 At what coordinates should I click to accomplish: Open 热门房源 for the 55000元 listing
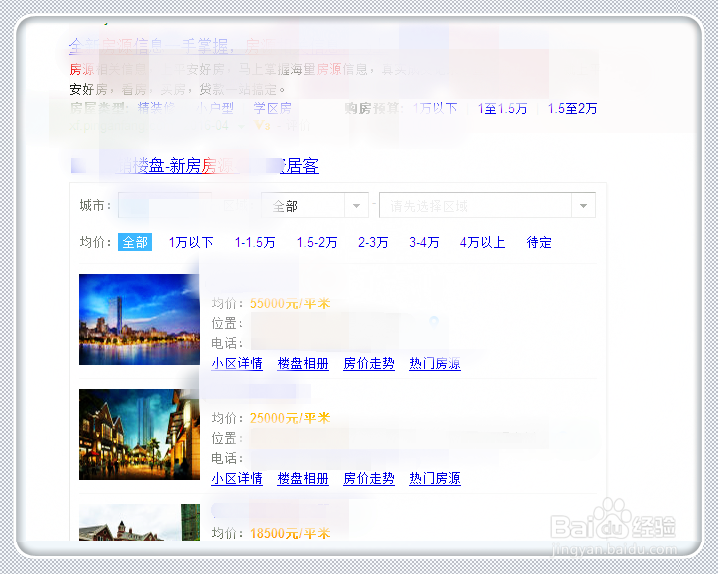tap(435, 363)
